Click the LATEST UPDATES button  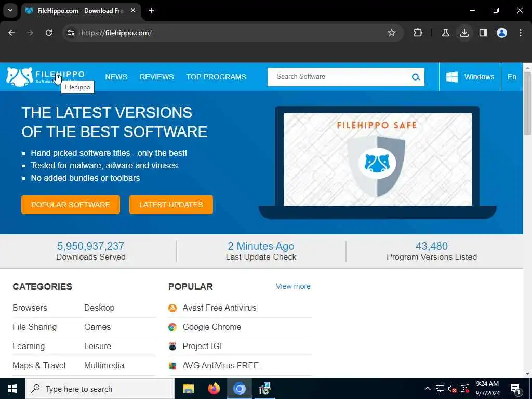171,205
